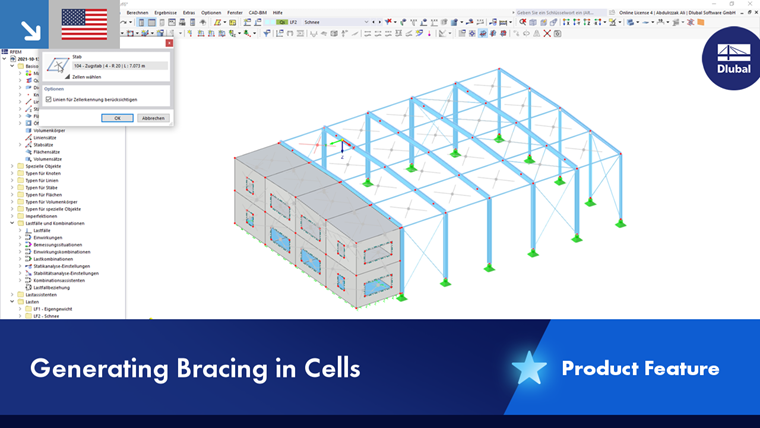The width and height of the screenshot is (760, 428).
Task: Set view along Y axis icon
Action: click(x=576, y=22)
